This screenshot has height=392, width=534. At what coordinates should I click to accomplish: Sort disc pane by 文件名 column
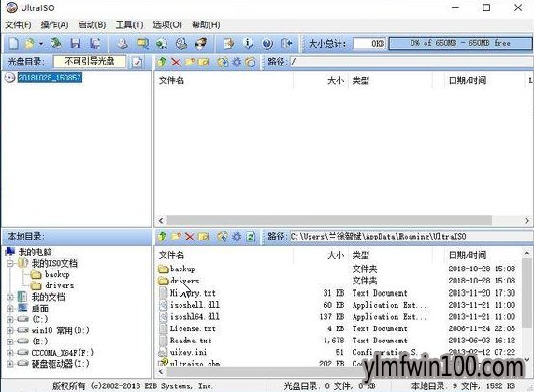171,80
